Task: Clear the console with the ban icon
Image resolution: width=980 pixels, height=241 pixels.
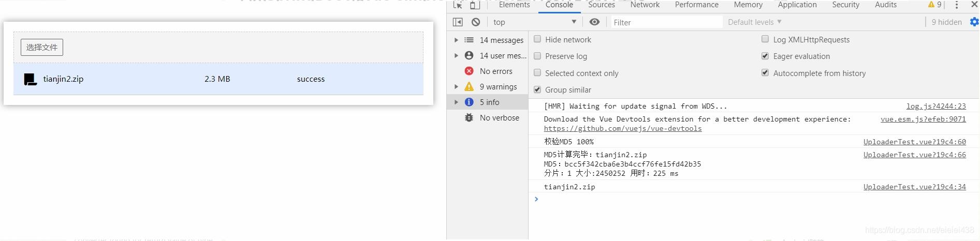Action: pos(476,22)
